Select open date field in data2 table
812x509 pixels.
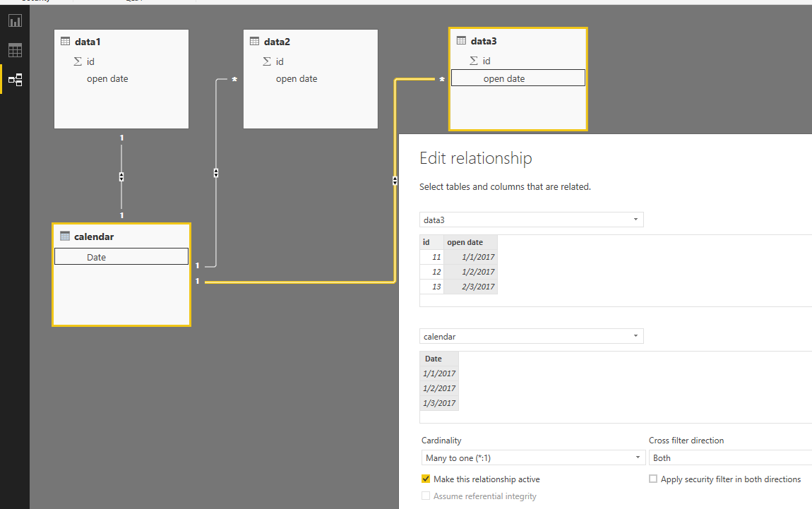click(297, 78)
